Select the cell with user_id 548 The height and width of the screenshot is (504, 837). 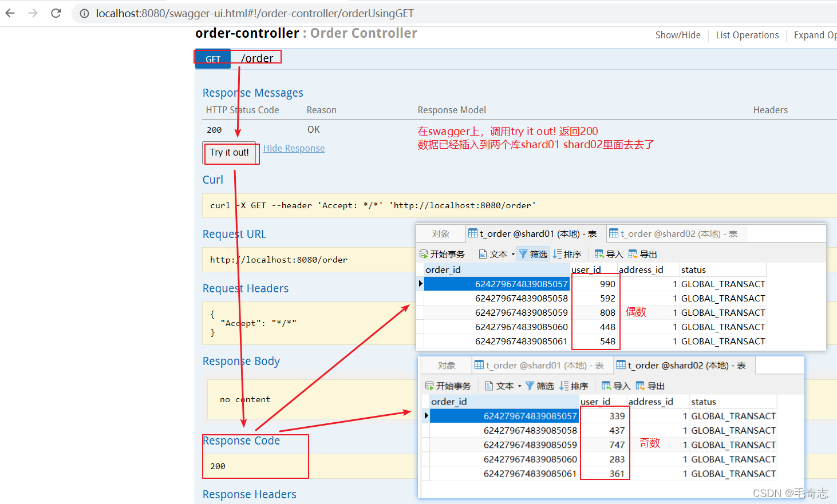pos(594,342)
